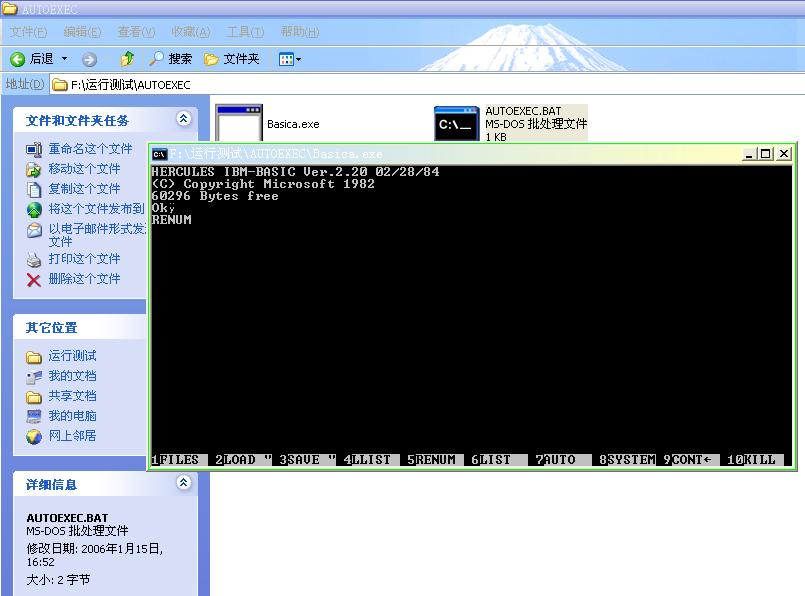The image size is (805, 596).
Task: Open the 编辑(E) menu
Action: pos(82,32)
